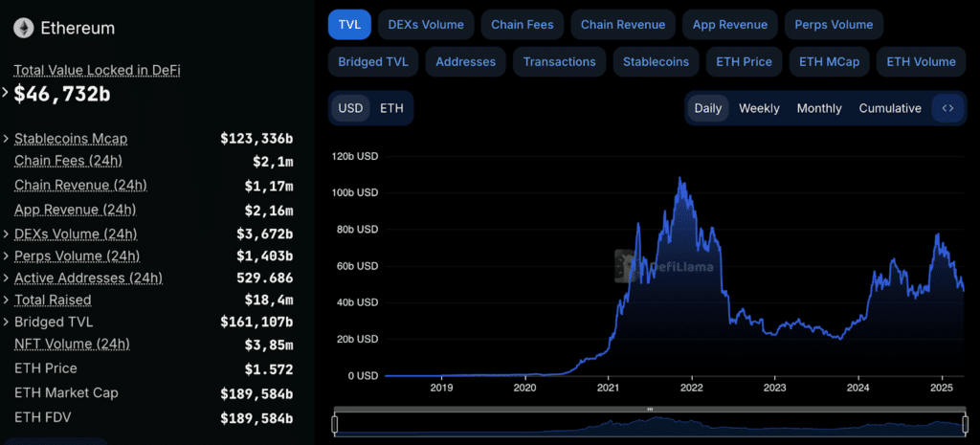Select the Monthly interval

[819, 108]
